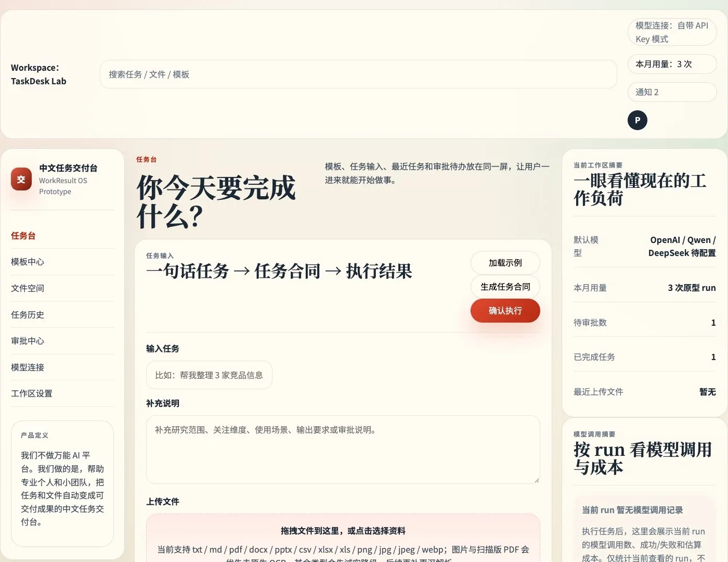This screenshot has width=728, height=562.
Task: Click the 中文任务交付台 title text
Action: coord(68,168)
